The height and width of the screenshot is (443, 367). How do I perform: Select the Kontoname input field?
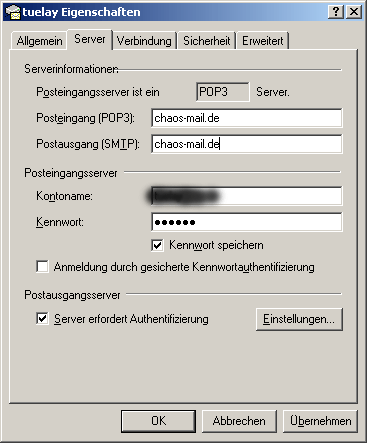click(x=247, y=196)
